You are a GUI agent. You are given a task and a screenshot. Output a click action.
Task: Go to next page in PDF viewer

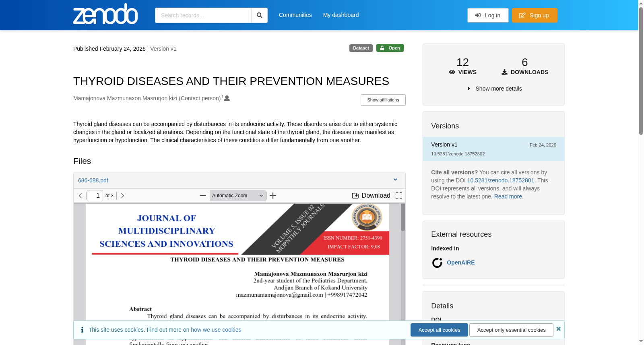pos(123,196)
